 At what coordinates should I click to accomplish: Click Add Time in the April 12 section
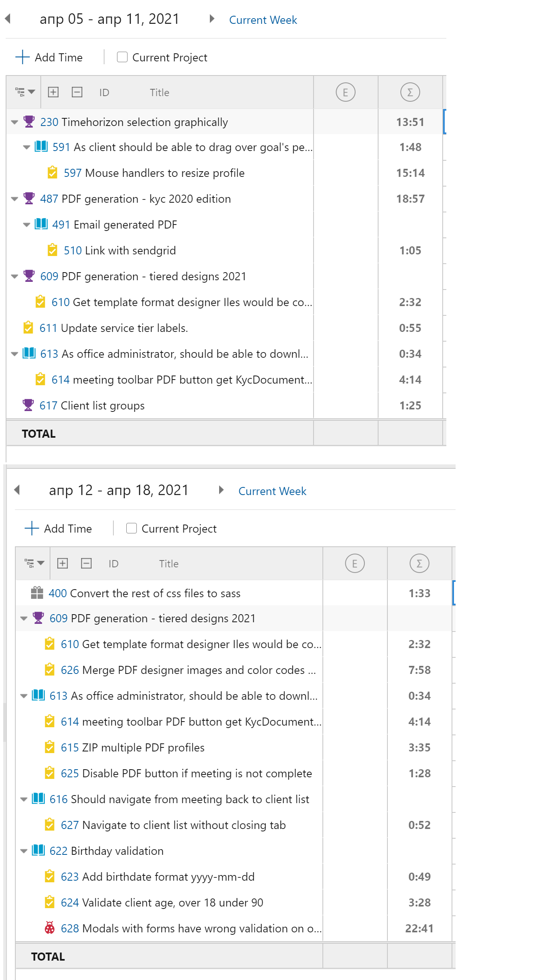[59, 528]
